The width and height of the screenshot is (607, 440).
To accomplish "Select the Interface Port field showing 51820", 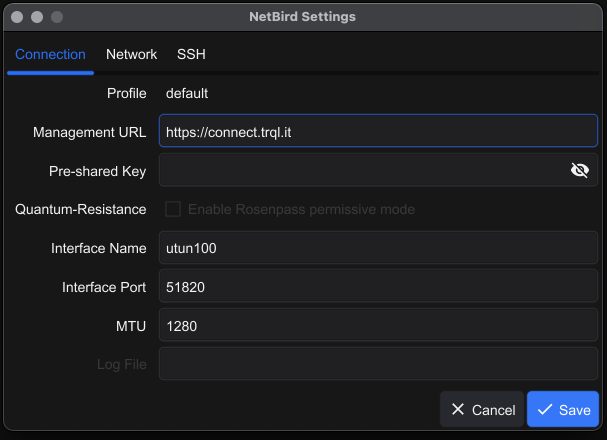I will coord(378,287).
